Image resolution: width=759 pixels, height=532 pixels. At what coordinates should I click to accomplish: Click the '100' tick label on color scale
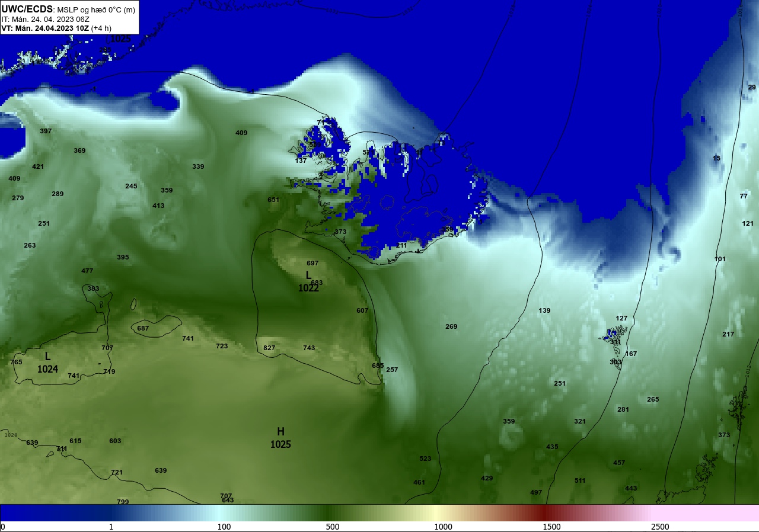point(224,527)
